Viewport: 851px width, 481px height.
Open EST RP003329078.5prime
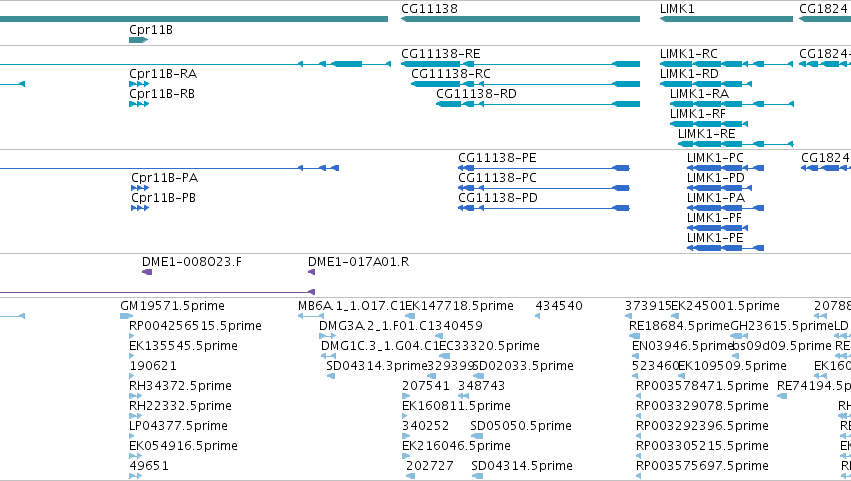tap(702, 407)
